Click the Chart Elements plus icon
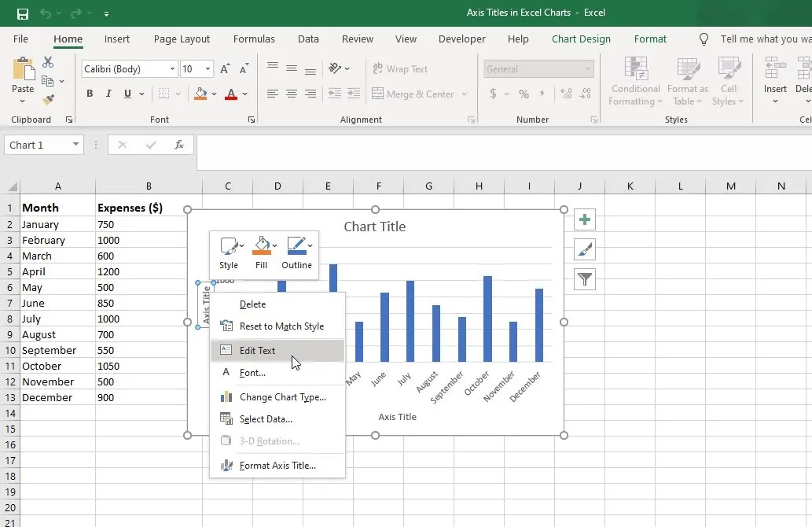This screenshot has width=812, height=527. click(x=584, y=219)
